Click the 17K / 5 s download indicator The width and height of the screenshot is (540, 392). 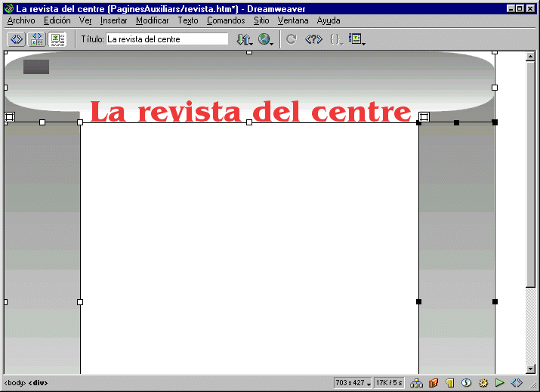(x=389, y=383)
